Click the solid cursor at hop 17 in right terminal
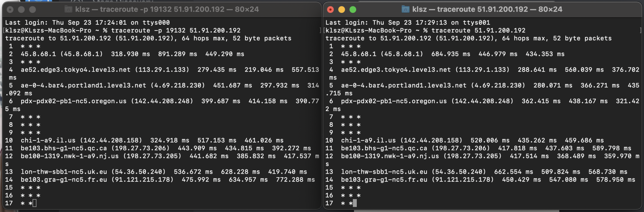 point(355,203)
